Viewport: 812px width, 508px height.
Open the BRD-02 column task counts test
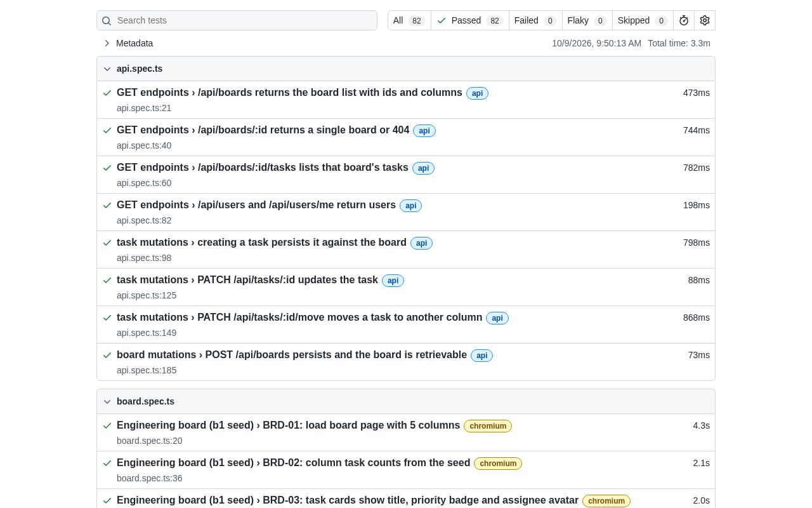pos(294,463)
